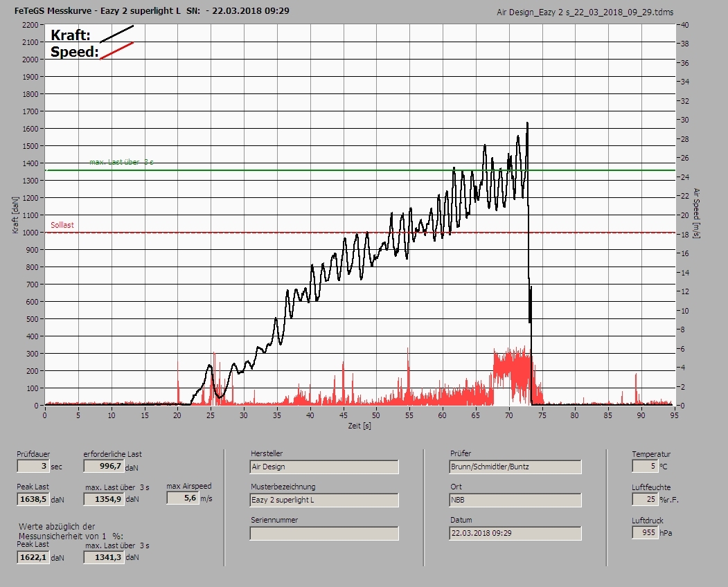The image size is (728, 587).
Task: Click the Ort field containing NBB
Action: 515,500
